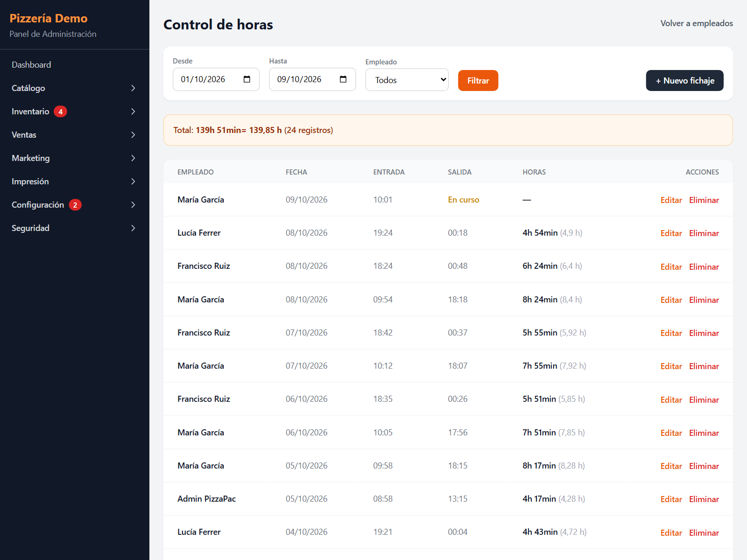Click the Filtrar button

[478, 80]
